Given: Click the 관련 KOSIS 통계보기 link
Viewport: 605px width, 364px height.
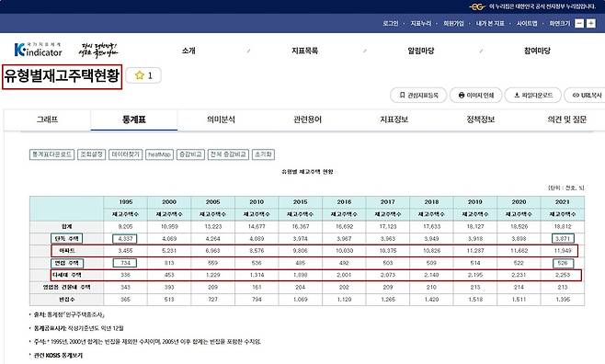Looking at the screenshot, I should pos(58,355).
